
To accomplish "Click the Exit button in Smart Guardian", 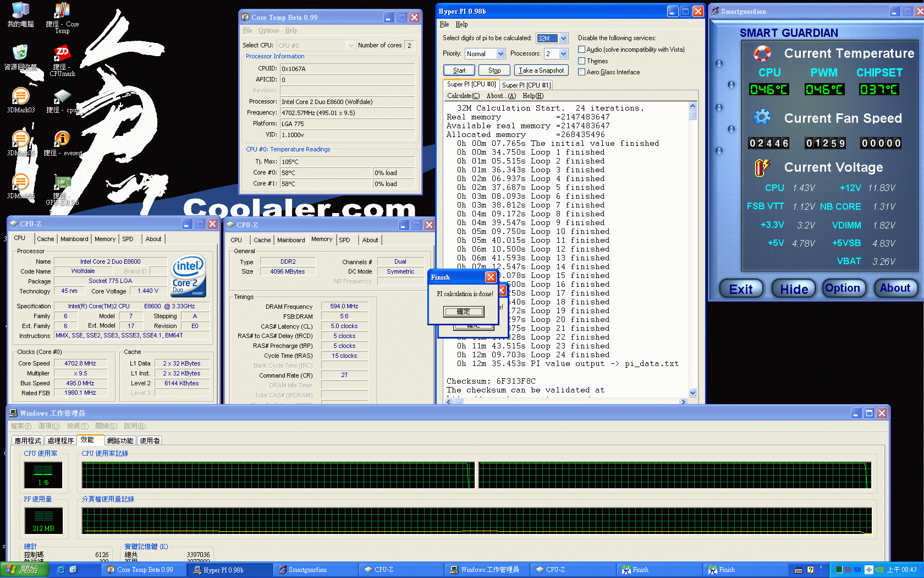I will tap(741, 289).
